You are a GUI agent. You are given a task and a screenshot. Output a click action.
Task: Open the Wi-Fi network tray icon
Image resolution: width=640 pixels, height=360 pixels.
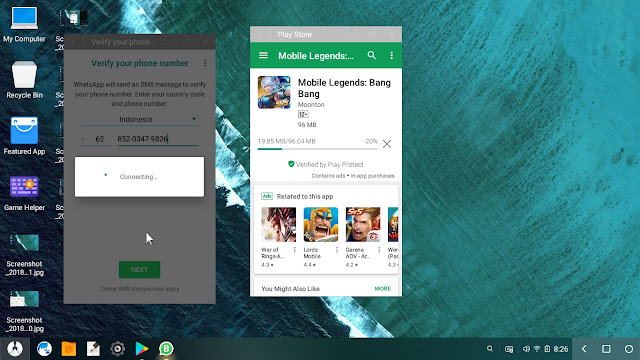coord(537,349)
